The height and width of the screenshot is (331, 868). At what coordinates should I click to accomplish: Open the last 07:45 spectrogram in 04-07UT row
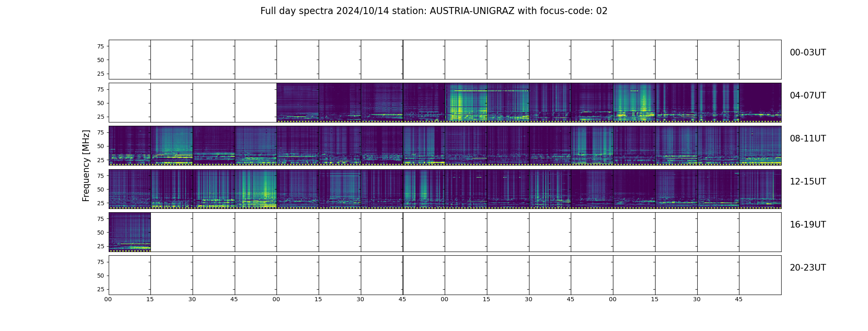[760, 103]
